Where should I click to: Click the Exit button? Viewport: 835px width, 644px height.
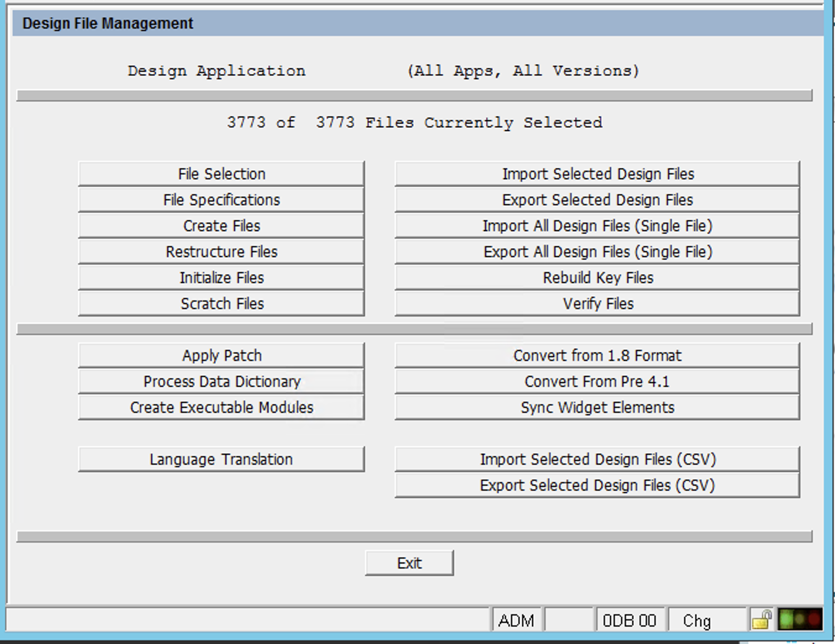(x=409, y=564)
